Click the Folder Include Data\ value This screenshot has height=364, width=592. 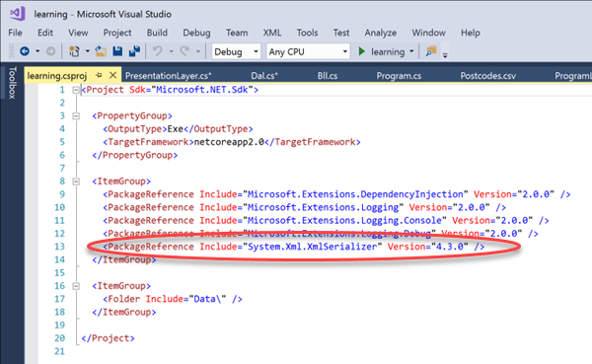pyautogui.click(x=207, y=299)
